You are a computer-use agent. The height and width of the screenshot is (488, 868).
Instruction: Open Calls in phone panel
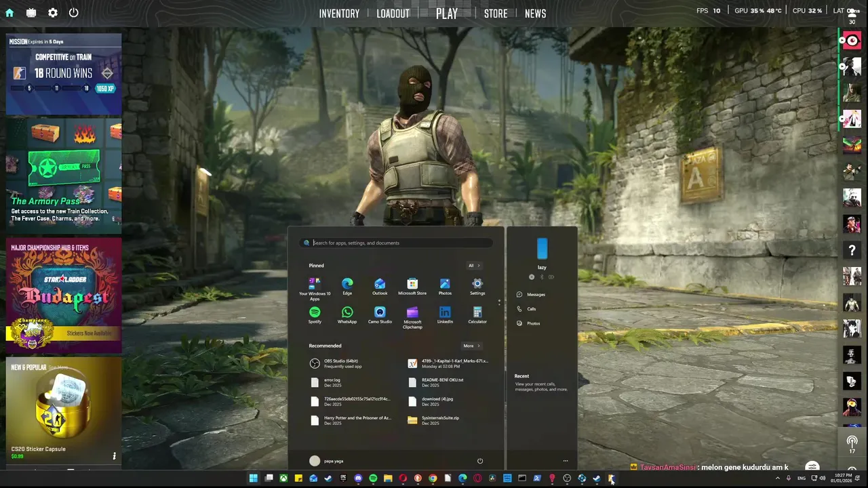click(x=527, y=309)
